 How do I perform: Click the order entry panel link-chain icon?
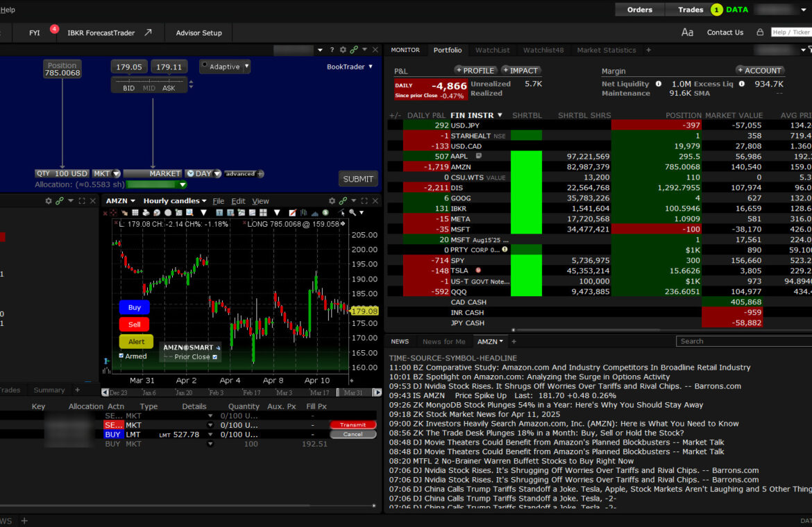[x=354, y=50]
